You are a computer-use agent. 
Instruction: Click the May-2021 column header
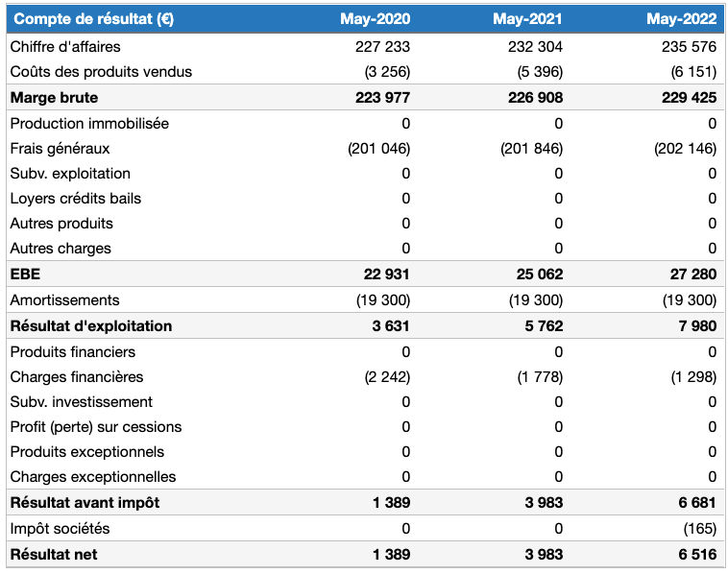527,19
